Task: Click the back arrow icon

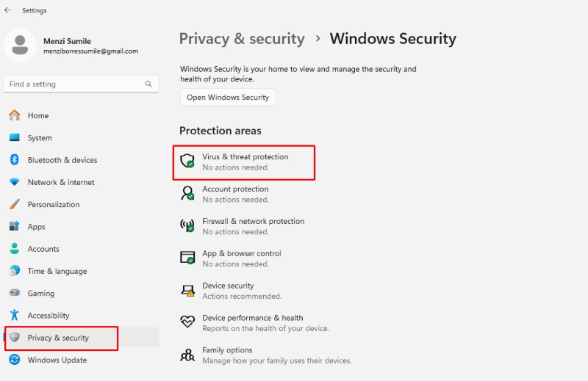Action: pos(7,10)
